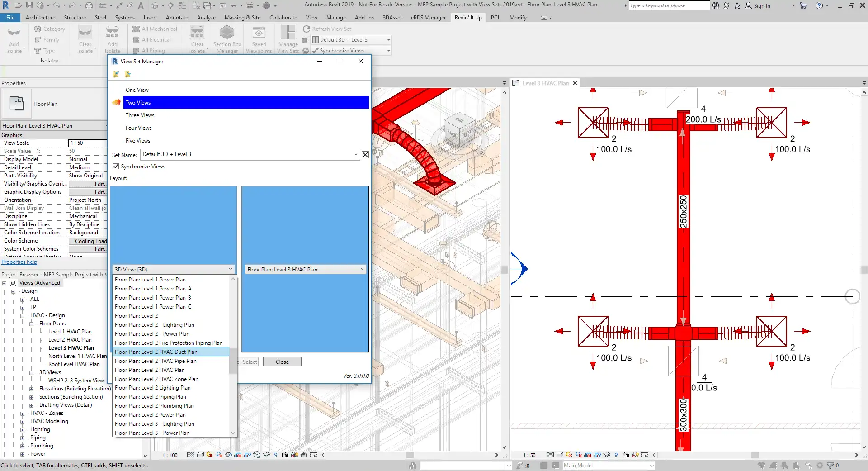Switch to the Annotate ribbon tab

[x=177, y=18]
